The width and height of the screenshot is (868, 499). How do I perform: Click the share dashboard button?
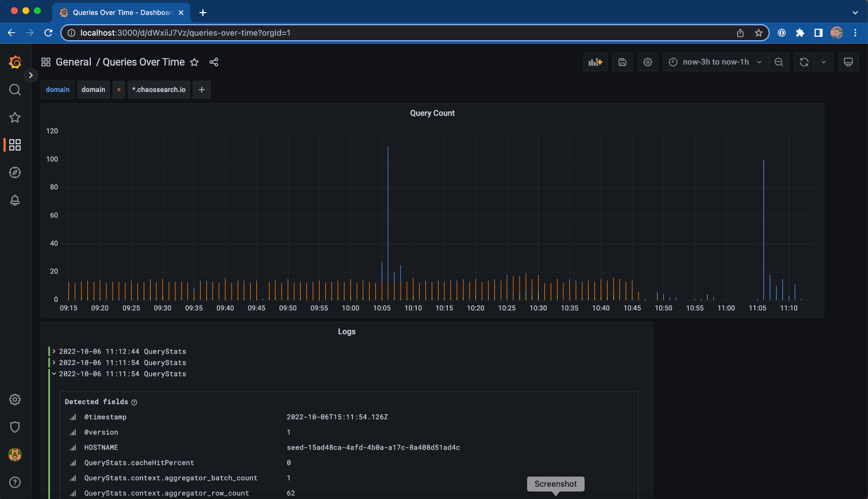click(x=213, y=62)
